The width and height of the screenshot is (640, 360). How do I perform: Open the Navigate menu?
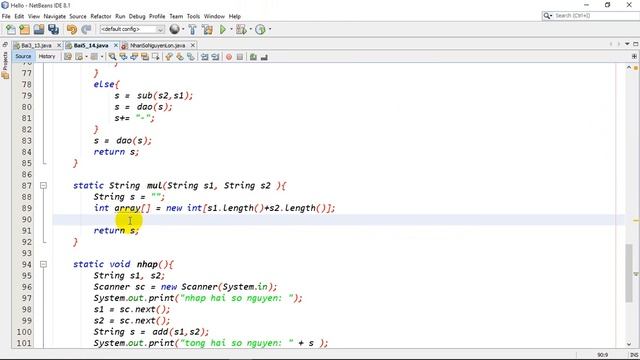(55, 16)
